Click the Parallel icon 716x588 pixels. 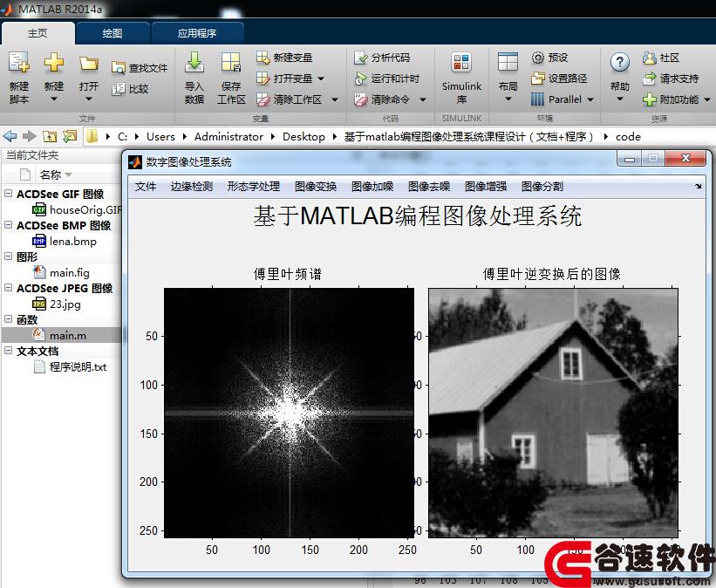(x=538, y=99)
